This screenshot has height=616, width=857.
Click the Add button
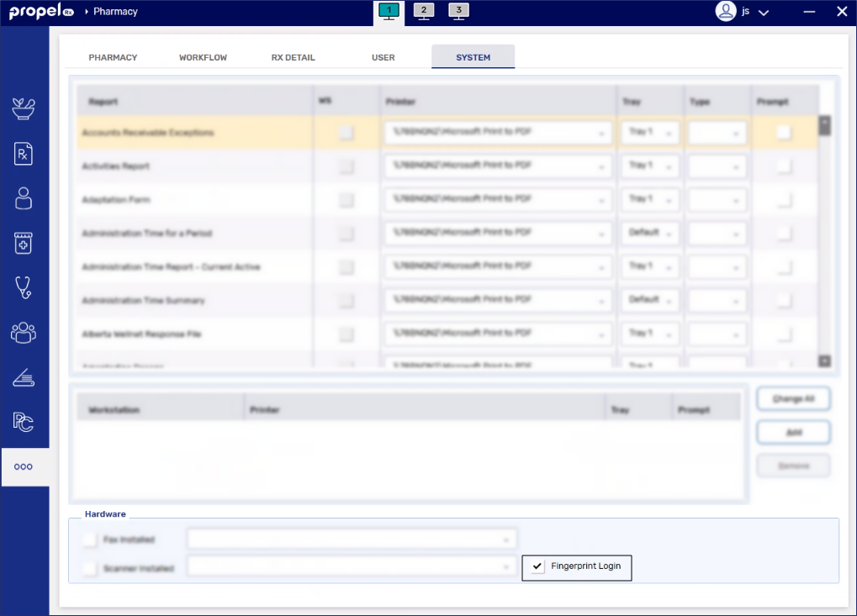793,432
